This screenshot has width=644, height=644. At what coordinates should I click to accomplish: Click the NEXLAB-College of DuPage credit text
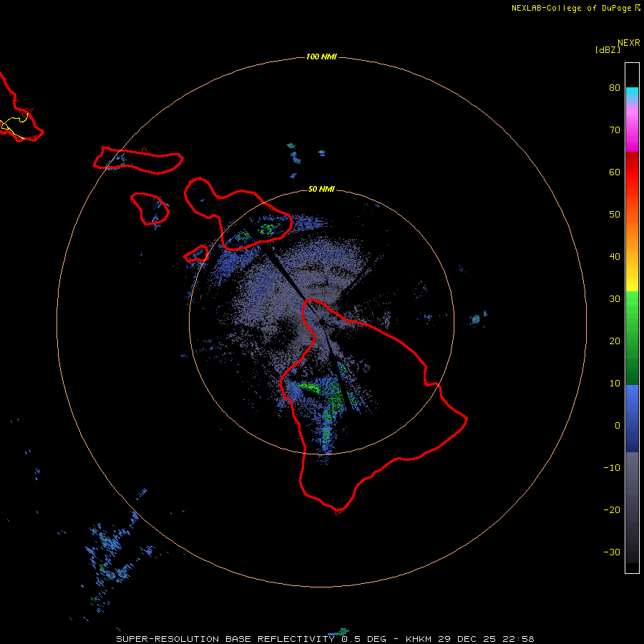[x=571, y=8]
